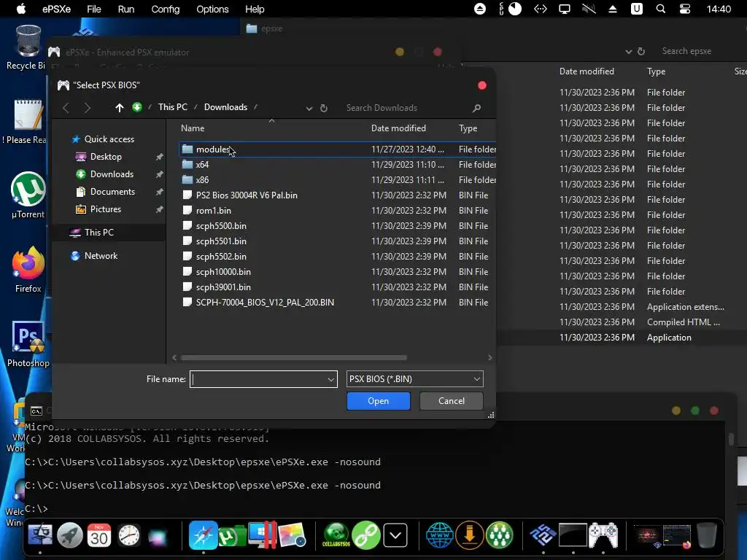Open the Config menu
The width and height of the screenshot is (747, 560).
(x=166, y=9)
